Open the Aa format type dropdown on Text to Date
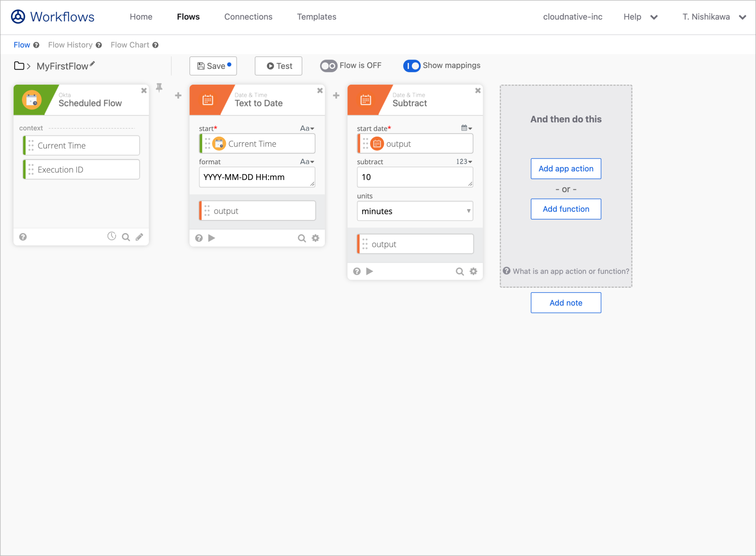This screenshot has width=756, height=556. [307, 161]
